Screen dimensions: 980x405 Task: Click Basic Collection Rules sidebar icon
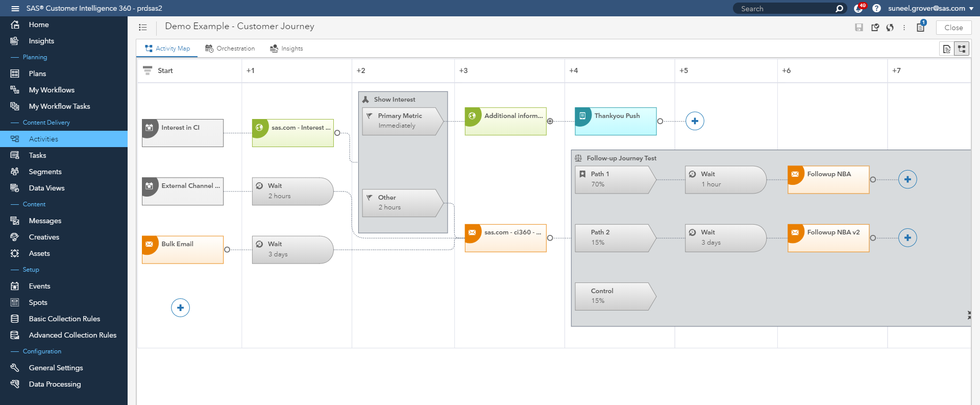(15, 319)
